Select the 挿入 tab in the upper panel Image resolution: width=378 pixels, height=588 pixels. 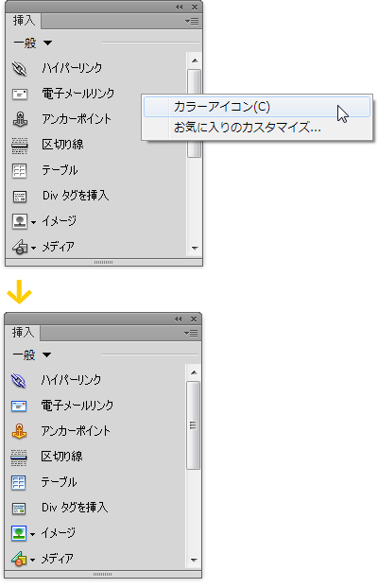[24, 21]
